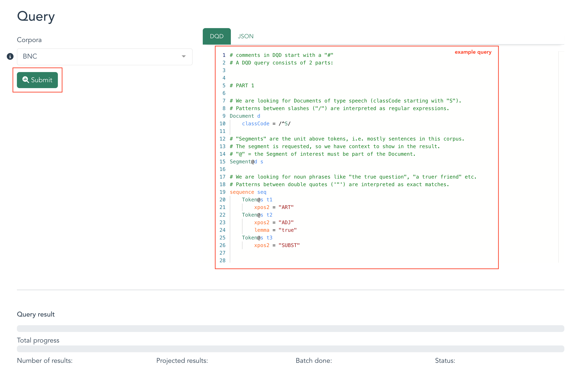588x374 pixels.
Task: Click the first comment line about '#'
Action: (281, 55)
